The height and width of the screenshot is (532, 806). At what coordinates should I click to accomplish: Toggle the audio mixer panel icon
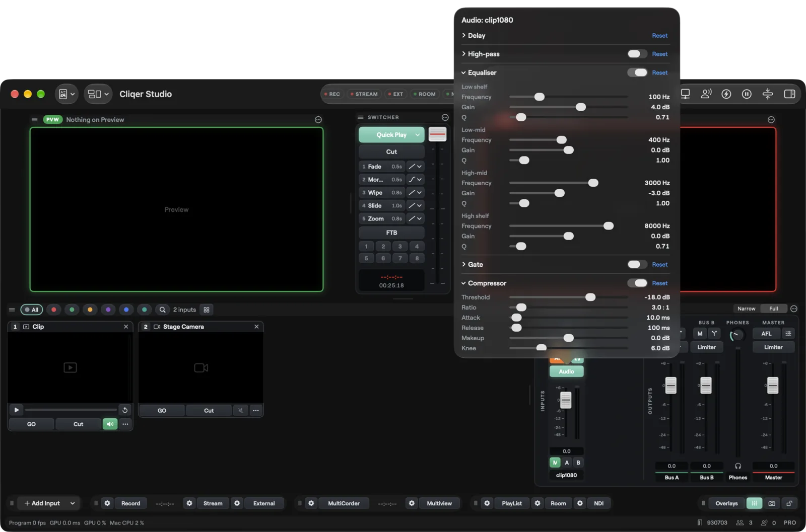point(754,503)
